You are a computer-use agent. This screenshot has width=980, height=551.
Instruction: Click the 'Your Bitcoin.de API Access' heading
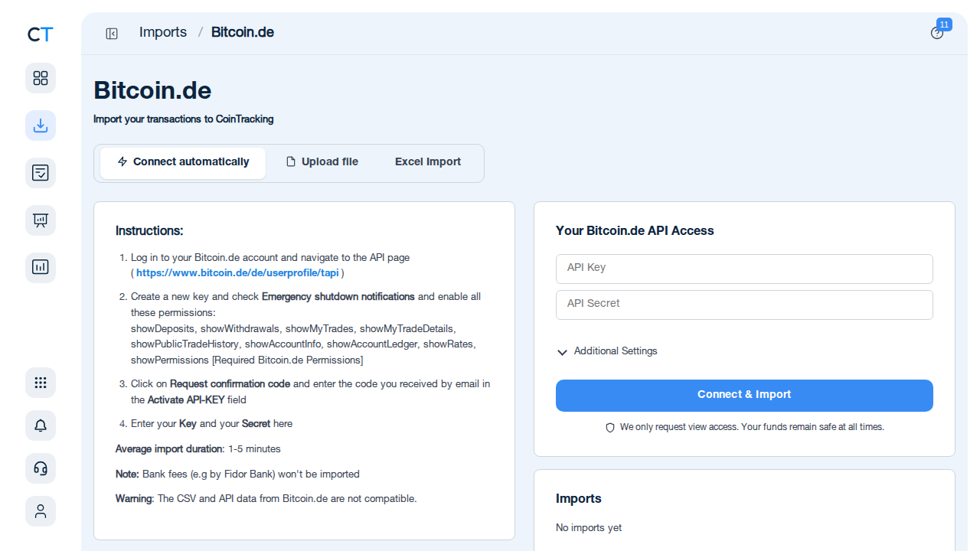(635, 231)
